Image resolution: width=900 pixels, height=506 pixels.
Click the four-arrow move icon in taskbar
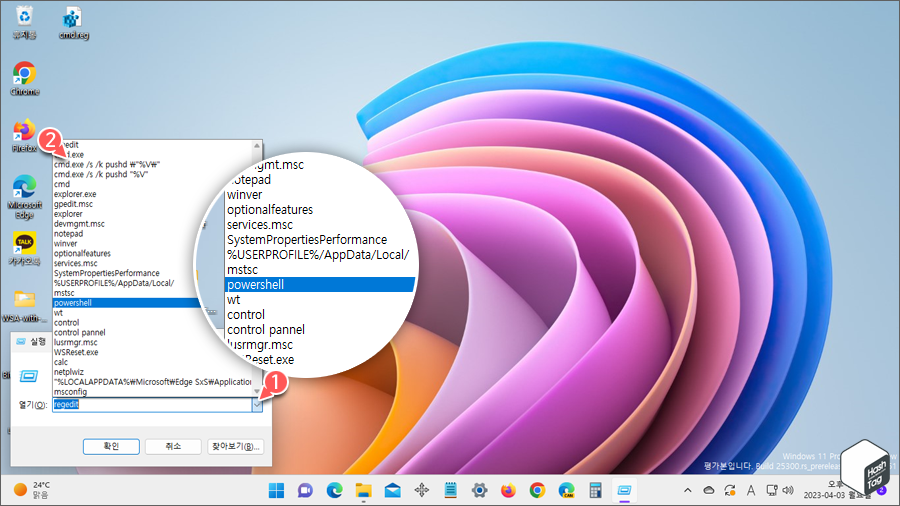coord(422,491)
